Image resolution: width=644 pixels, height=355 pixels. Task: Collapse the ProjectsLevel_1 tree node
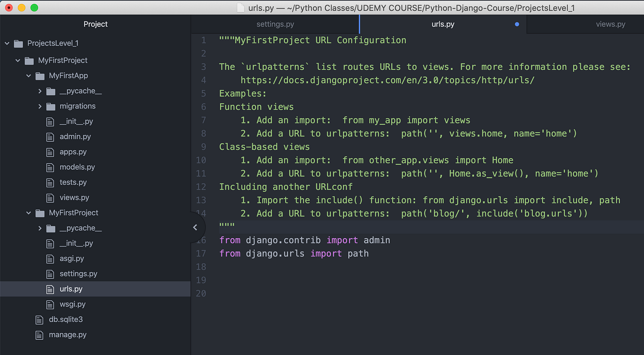coord(6,43)
